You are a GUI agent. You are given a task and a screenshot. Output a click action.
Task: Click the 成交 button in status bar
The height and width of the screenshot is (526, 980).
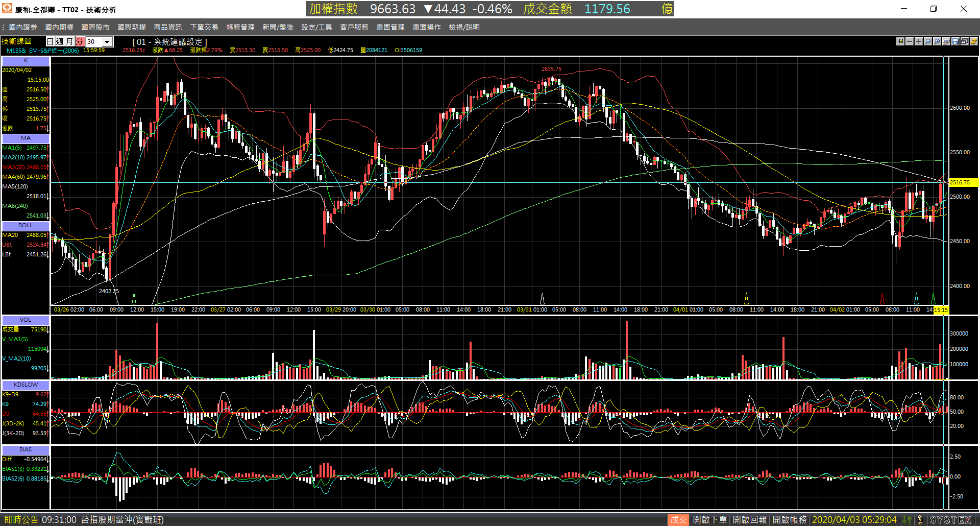(678, 520)
